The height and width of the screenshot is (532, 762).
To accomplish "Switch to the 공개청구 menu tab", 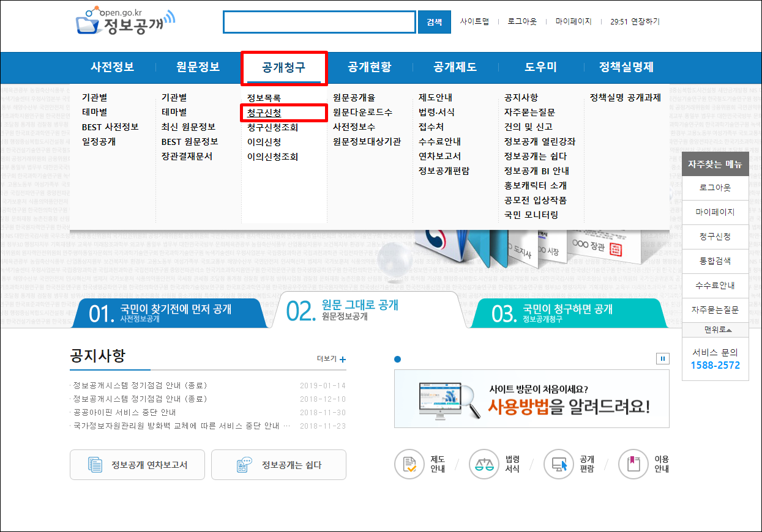I will (x=283, y=68).
